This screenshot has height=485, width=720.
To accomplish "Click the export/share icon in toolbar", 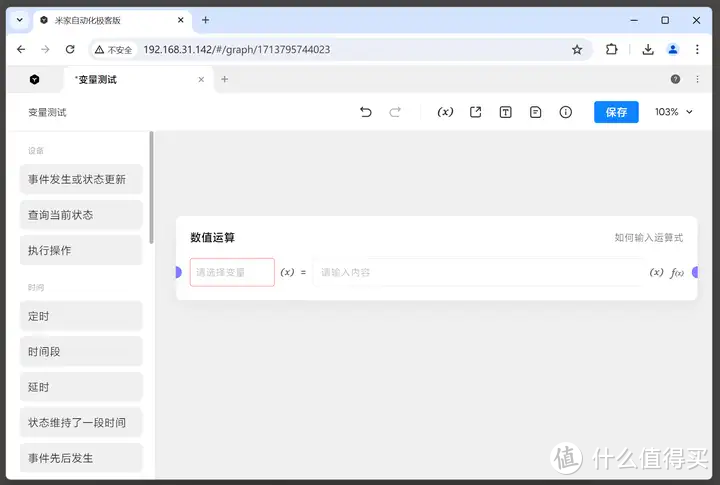I will tap(476, 112).
